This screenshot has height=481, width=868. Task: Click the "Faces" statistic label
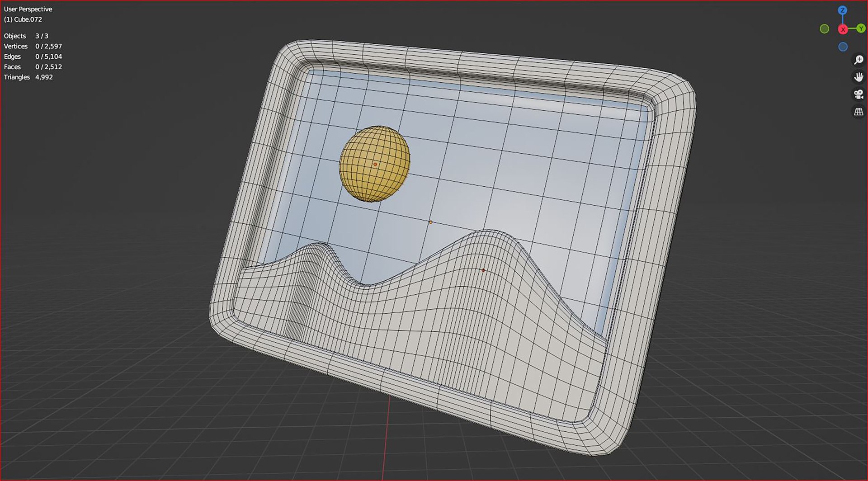coord(12,67)
